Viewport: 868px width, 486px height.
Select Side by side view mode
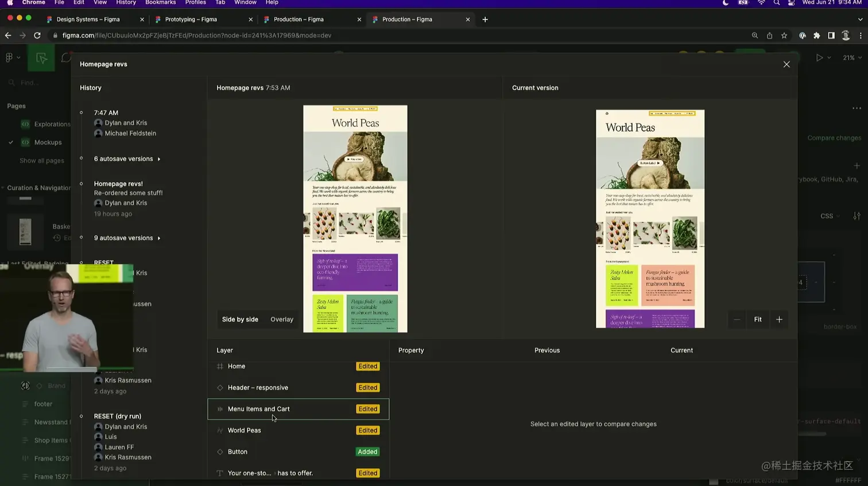[x=240, y=319]
